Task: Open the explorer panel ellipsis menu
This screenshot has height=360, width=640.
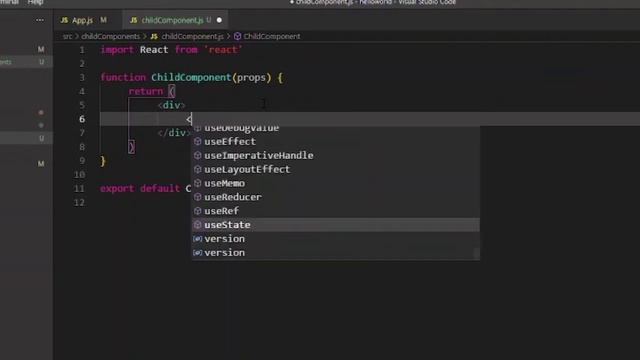Action: 40,20
